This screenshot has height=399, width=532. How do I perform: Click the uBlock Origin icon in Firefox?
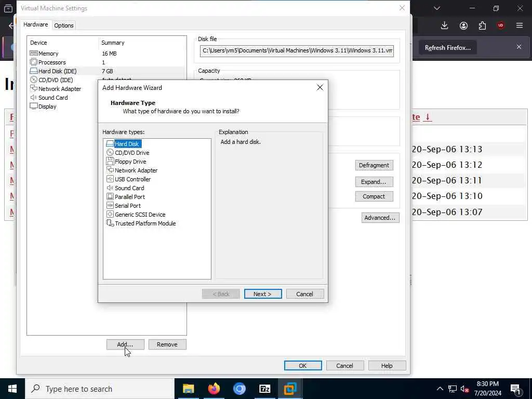click(501, 25)
